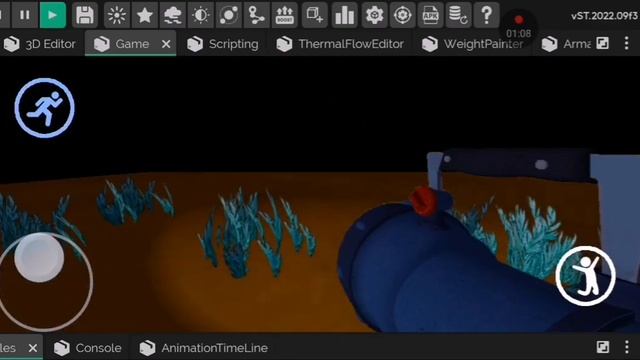
Task: Open the Console tab
Action: coord(88,348)
